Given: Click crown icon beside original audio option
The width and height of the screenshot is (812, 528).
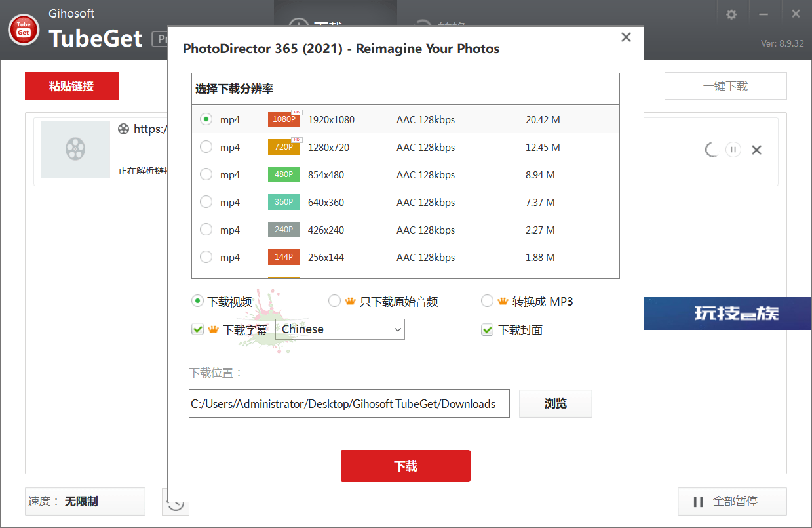Looking at the screenshot, I should coord(350,301).
